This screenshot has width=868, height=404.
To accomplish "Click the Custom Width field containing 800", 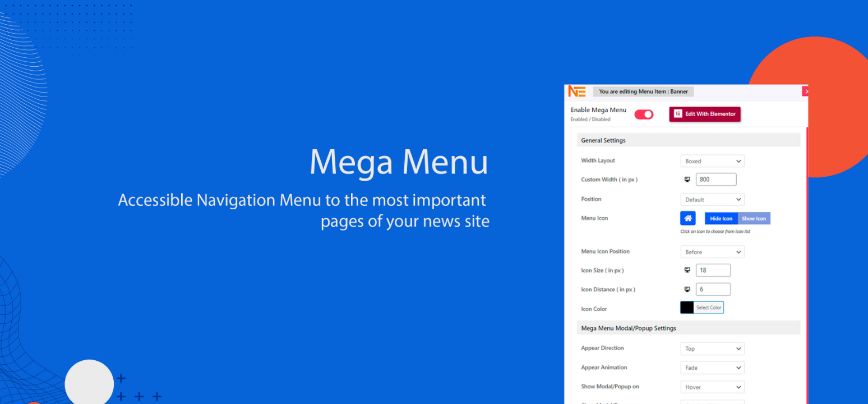I will [x=716, y=180].
